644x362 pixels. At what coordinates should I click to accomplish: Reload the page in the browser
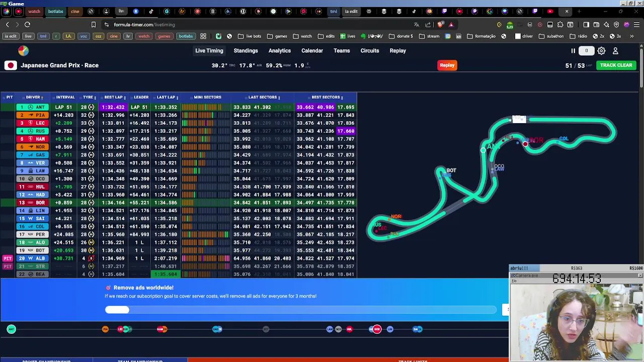[x=27, y=24]
